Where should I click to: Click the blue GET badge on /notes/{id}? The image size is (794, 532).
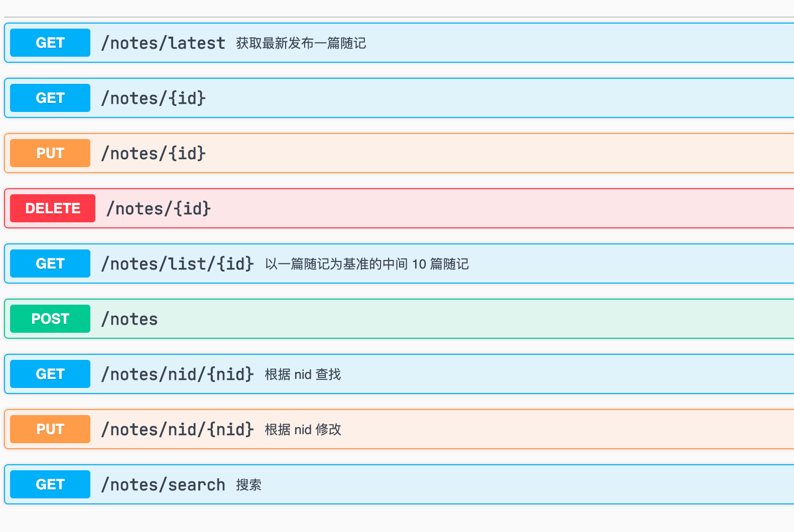coord(49,98)
